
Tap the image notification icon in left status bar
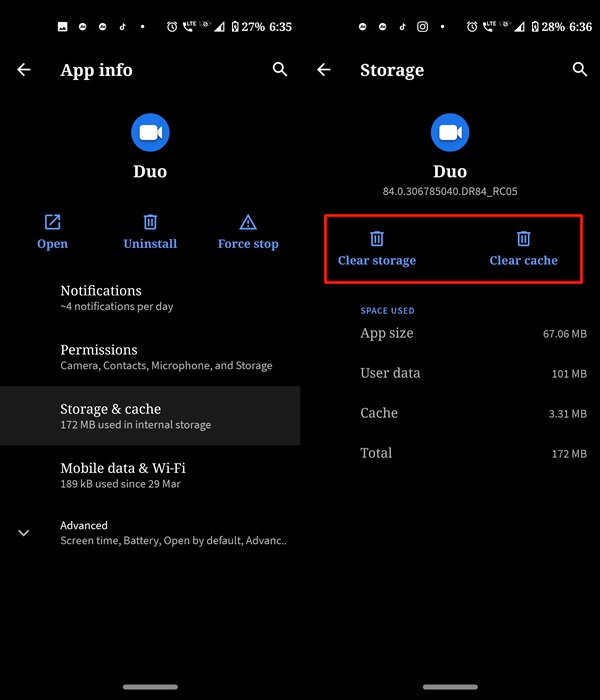tap(62, 27)
